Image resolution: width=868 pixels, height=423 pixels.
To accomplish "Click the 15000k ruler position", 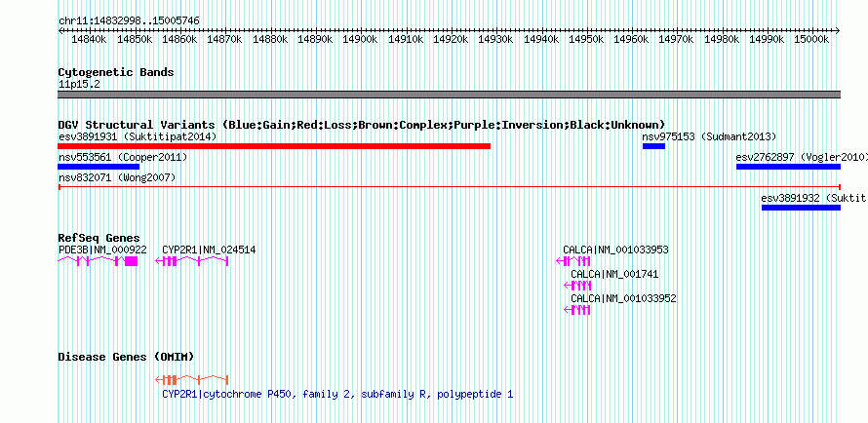I will pos(812,39).
